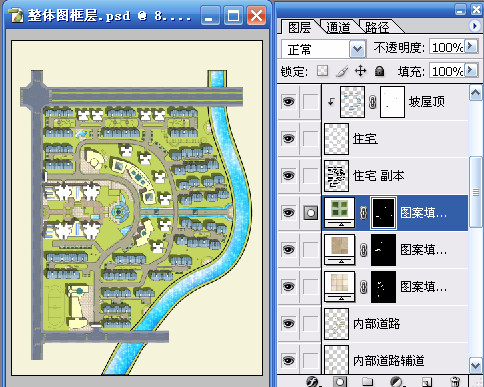Toggle lock all padlock icon
The image size is (484, 387).
[379, 71]
